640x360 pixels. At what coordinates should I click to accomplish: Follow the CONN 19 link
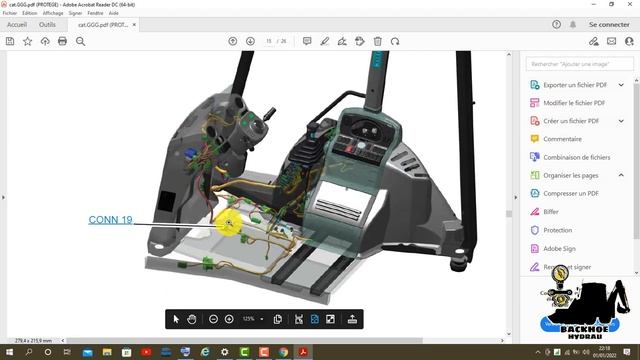click(111, 220)
